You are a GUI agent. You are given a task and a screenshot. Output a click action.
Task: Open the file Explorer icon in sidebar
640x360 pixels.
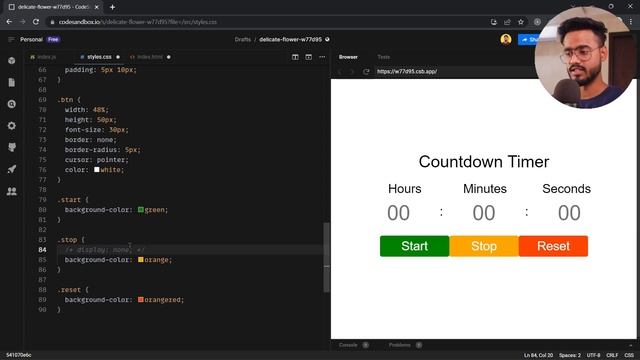pyautogui.click(x=11, y=82)
